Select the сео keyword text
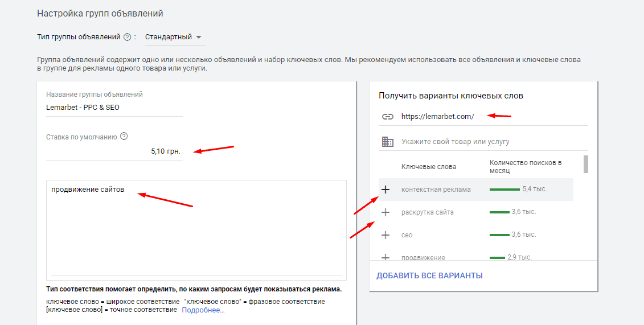644x325 pixels. click(x=407, y=235)
